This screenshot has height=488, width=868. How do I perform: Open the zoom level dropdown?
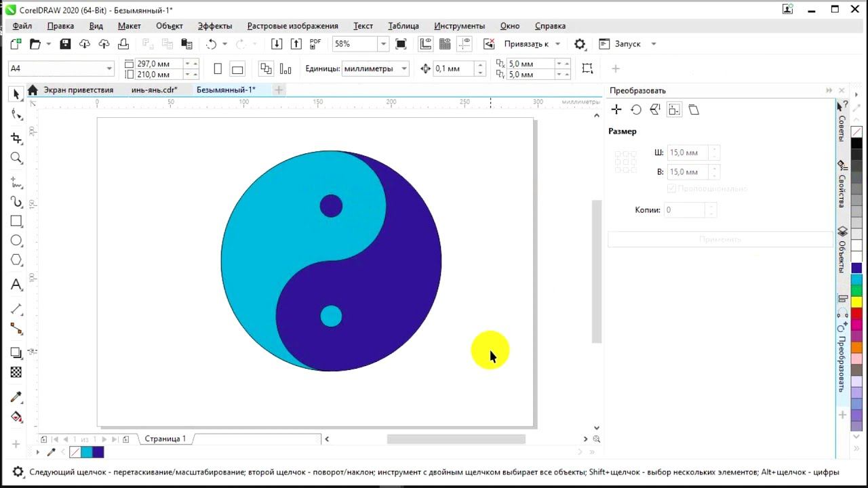(383, 44)
